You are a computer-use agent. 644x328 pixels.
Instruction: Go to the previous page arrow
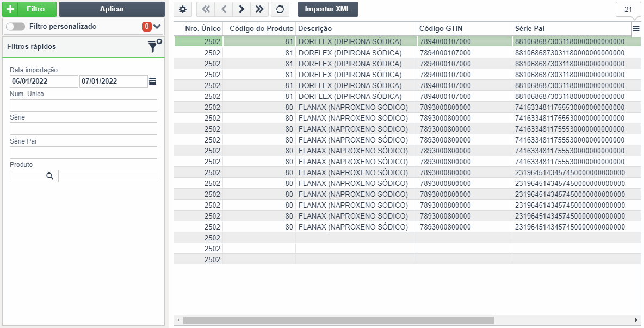tap(224, 9)
